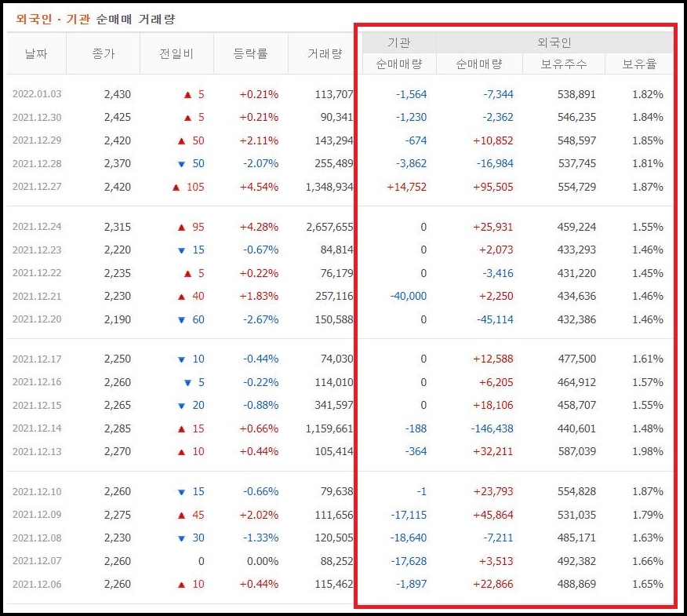Click the down arrow beside 20
Viewport: 687px width, 616px height.
[181, 406]
